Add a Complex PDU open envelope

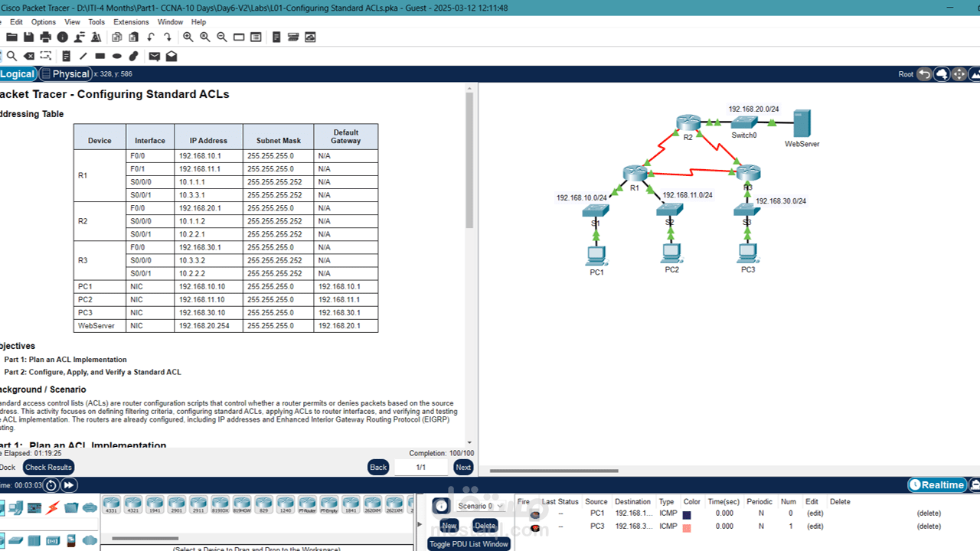click(171, 56)
